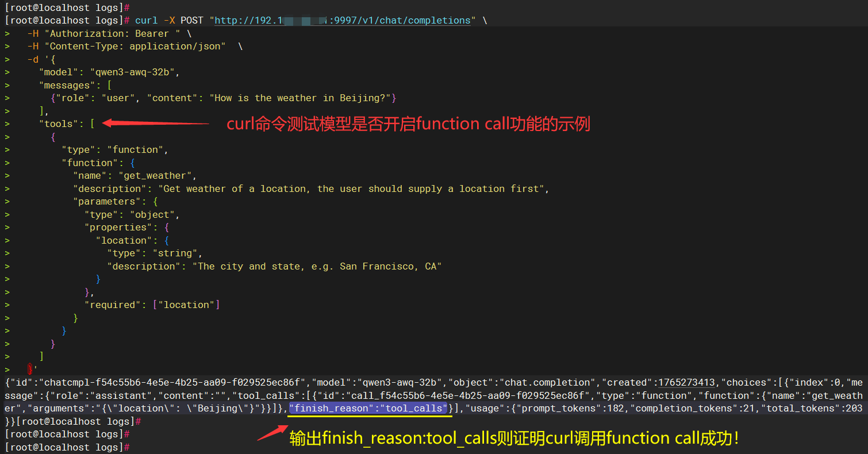Click the "type": "function" line in request
Viewport: 868px width, 454px height.
pyautogui.click(x=115, y=150)
